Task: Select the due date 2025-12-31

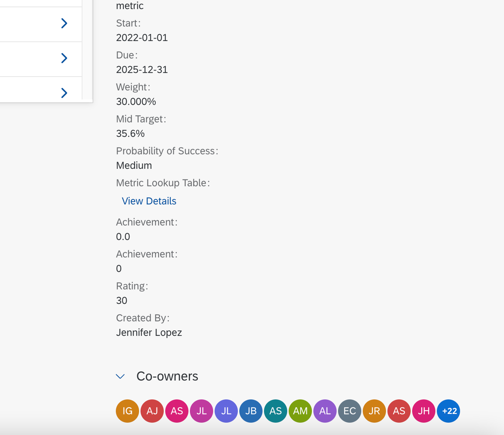Action: pos(142,70)
